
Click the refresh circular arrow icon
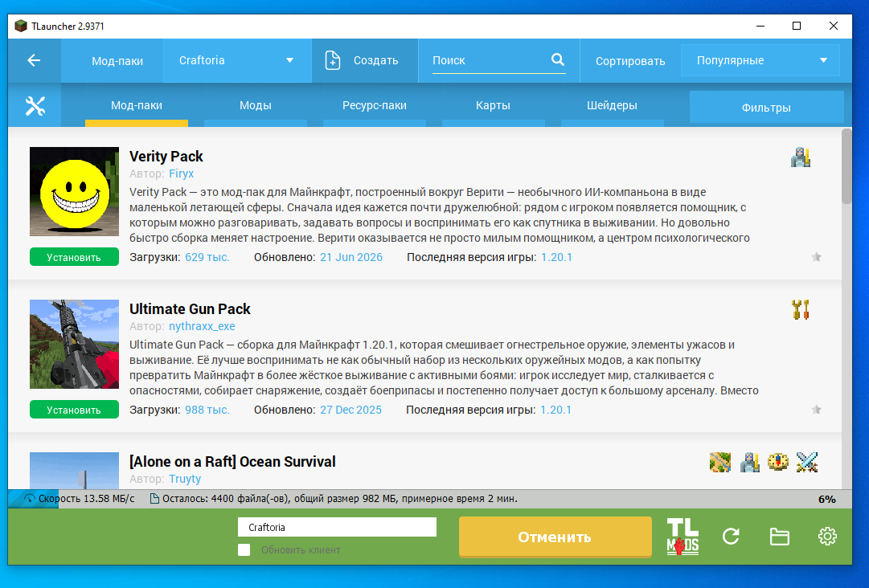[731, 536]
